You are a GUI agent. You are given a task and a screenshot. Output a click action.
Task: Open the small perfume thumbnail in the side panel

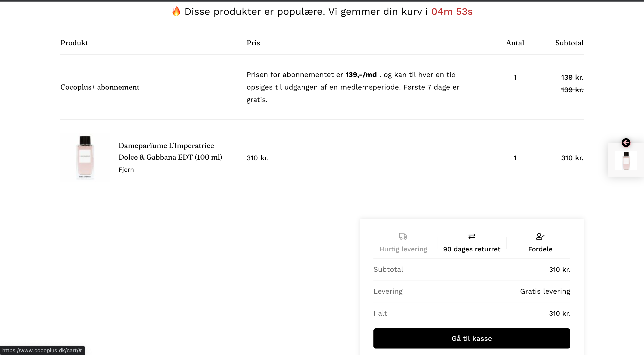click(x=626, y=161)
